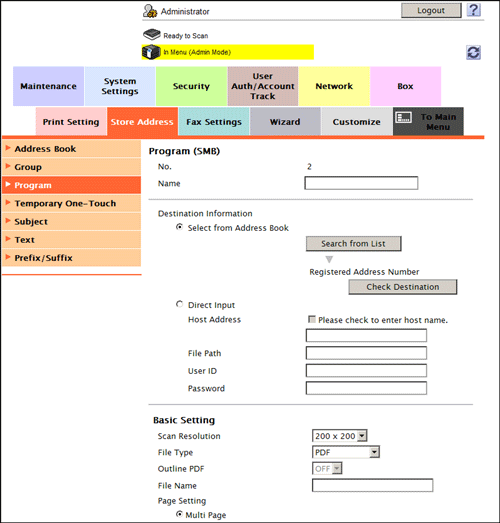This screenshot has height=523, width=500.
Task: Click the printer icon in Admin Mode bar
Action: (x=151, y=52)
